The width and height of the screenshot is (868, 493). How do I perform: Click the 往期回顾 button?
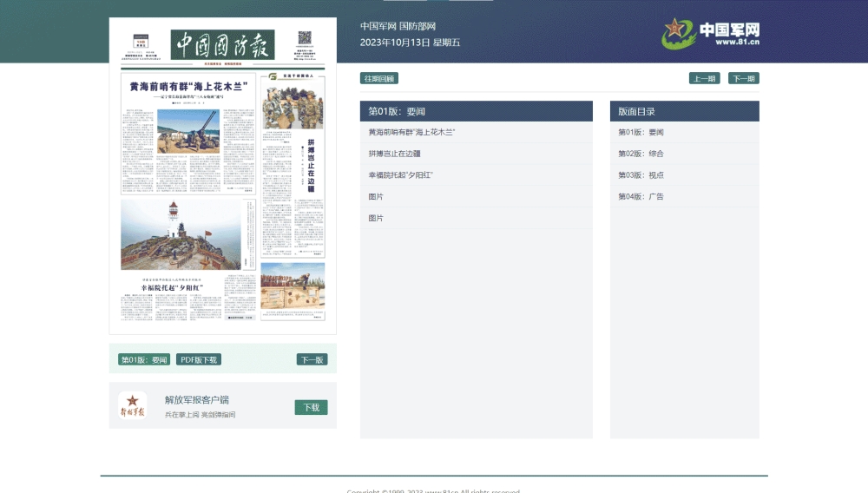(379, 79)
